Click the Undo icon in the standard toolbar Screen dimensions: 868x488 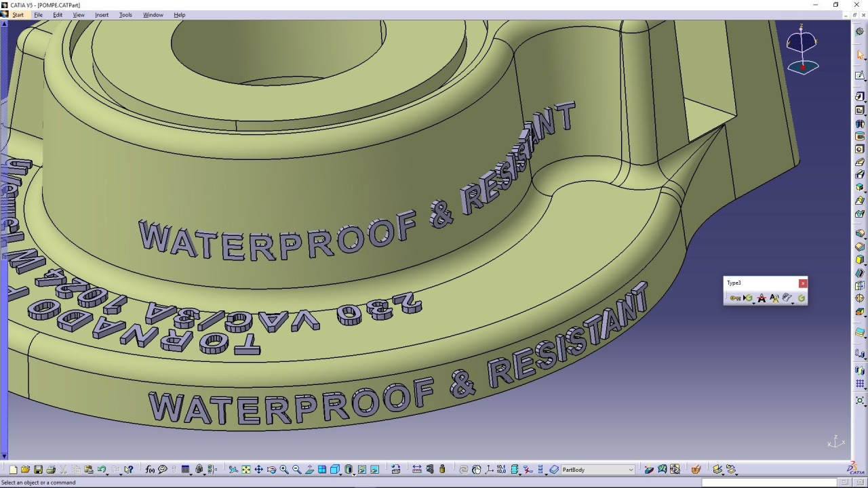(100, 469)
